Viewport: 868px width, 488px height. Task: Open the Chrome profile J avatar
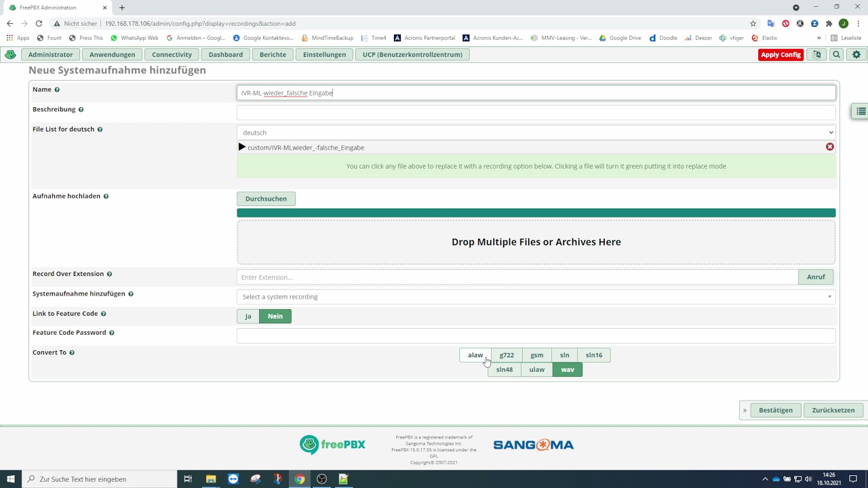844,23
